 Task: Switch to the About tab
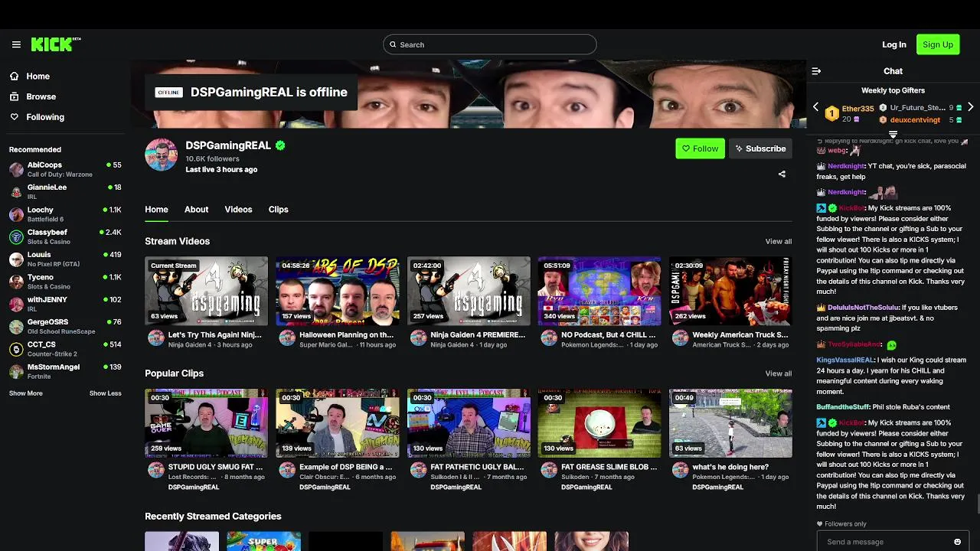tap(196, 210)
